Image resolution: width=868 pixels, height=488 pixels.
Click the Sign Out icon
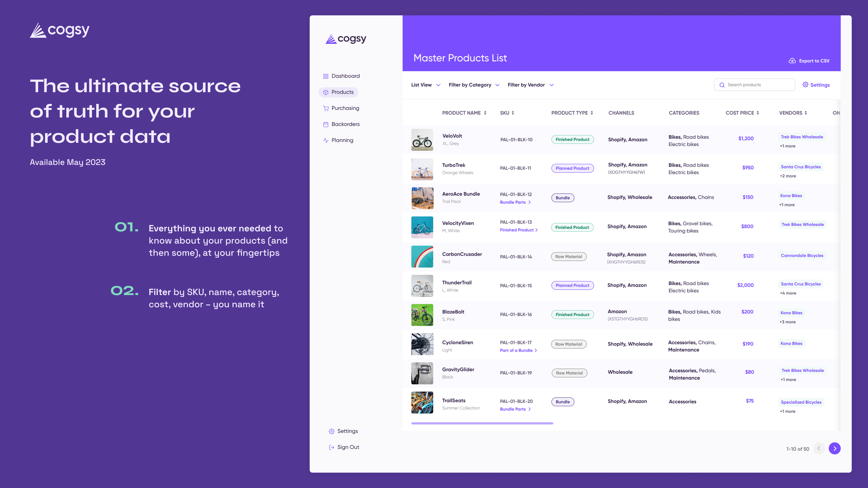pos(331,447)
